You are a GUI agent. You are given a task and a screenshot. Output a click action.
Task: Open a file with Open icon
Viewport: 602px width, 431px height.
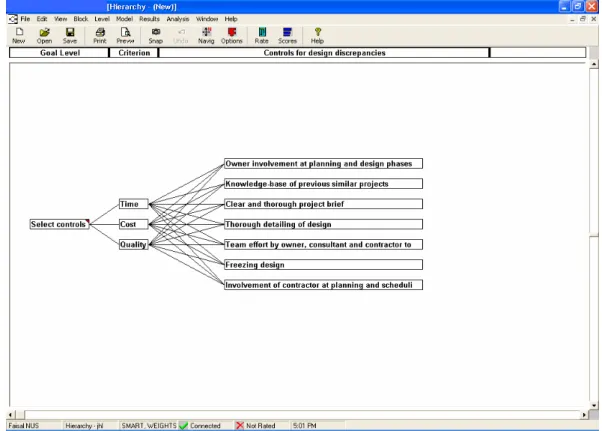(x=44, y=36)
